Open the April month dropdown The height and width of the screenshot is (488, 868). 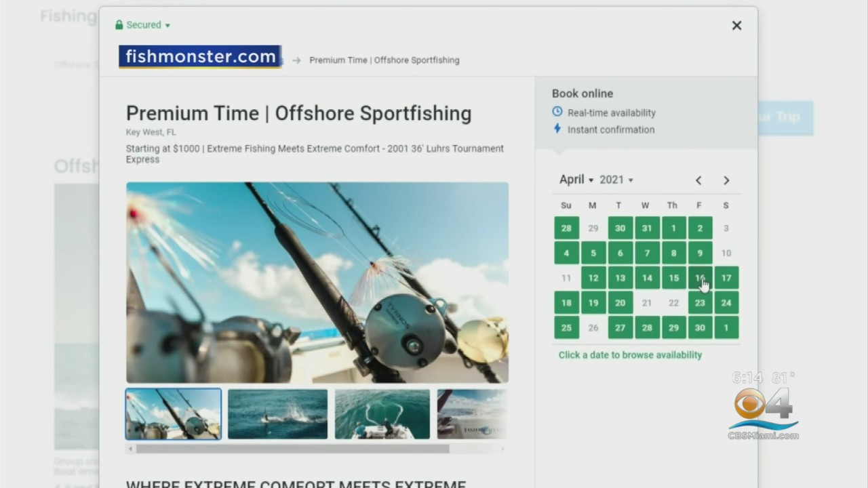tap(576, 180)
